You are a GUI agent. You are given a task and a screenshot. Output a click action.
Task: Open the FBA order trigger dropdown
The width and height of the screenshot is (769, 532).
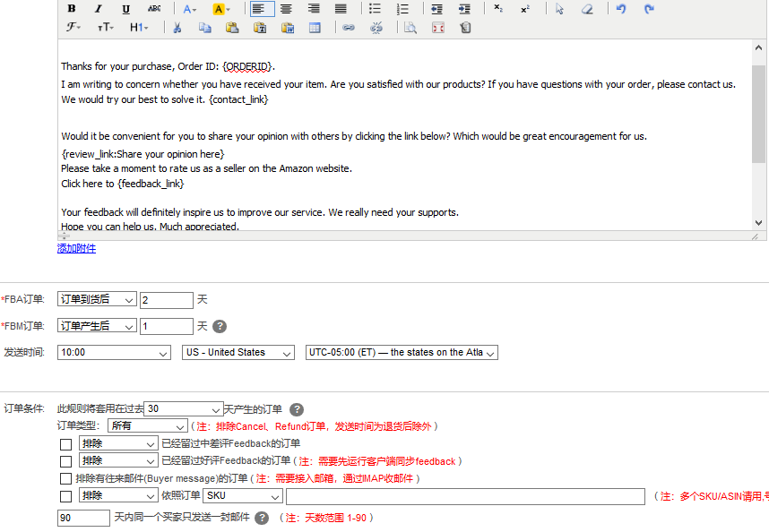pos(97,300)
